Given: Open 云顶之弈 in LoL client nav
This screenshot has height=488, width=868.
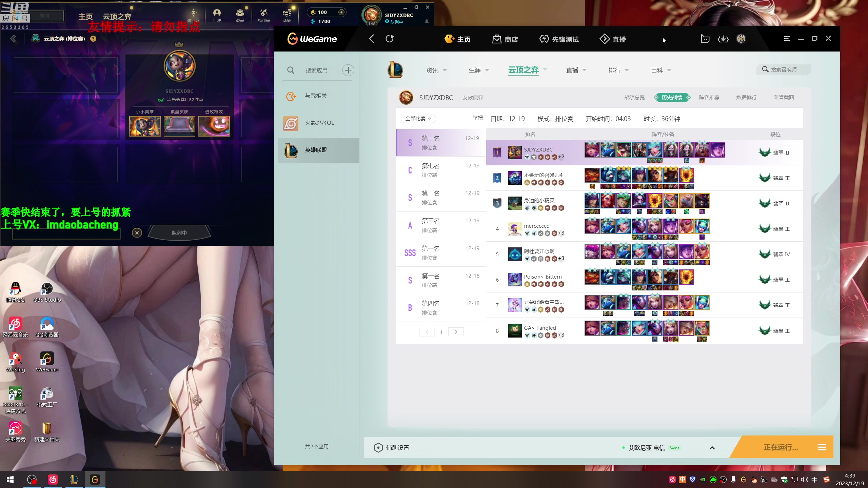Looking at the screenshot, I should click(117, 17).
